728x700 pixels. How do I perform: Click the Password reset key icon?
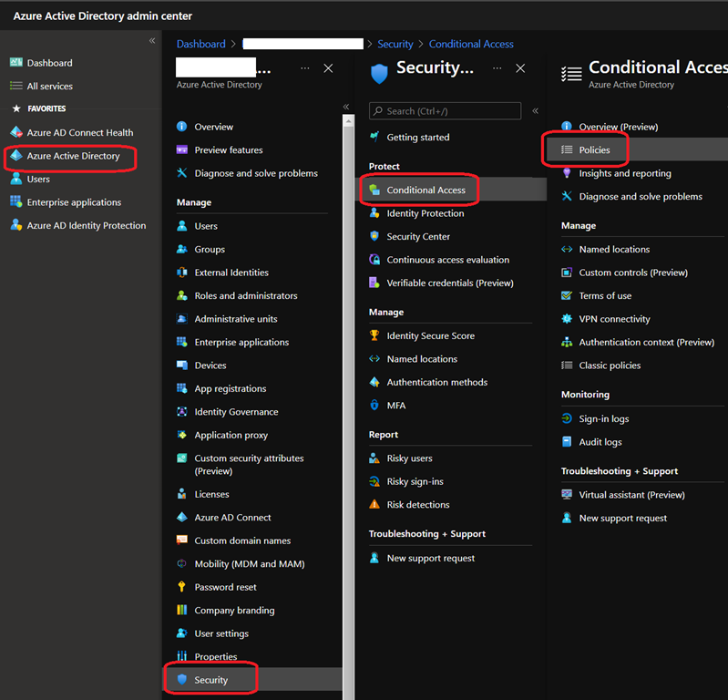pos(182,587)
